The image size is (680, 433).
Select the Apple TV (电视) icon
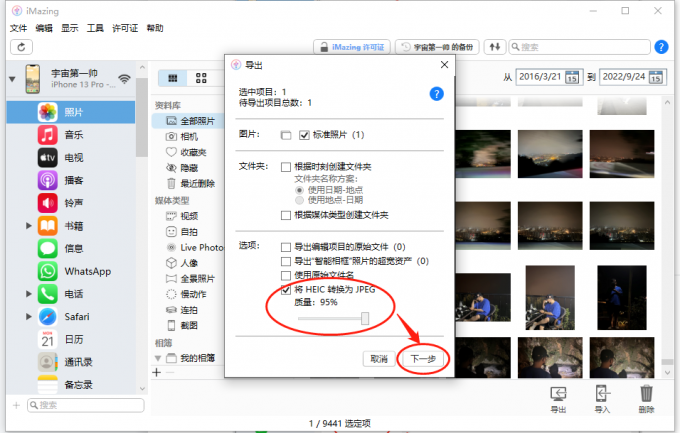tap(48, 157)
